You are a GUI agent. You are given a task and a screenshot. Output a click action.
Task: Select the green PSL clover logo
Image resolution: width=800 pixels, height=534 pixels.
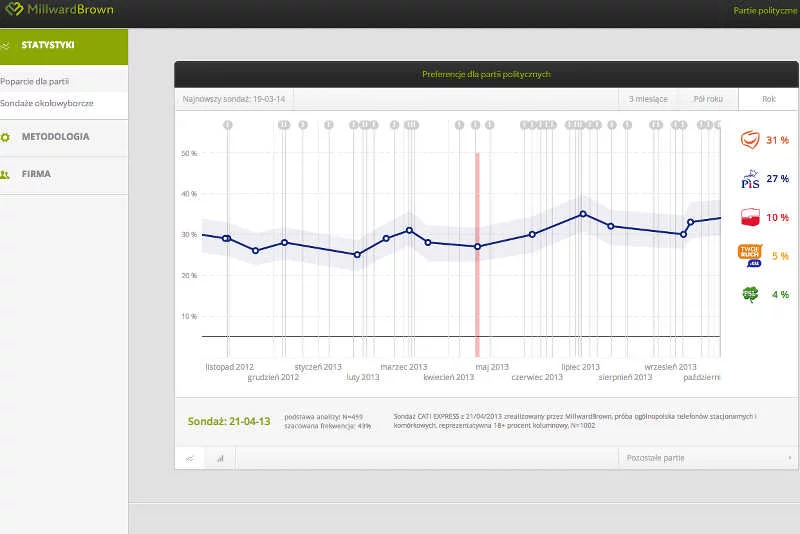(750, 294)
